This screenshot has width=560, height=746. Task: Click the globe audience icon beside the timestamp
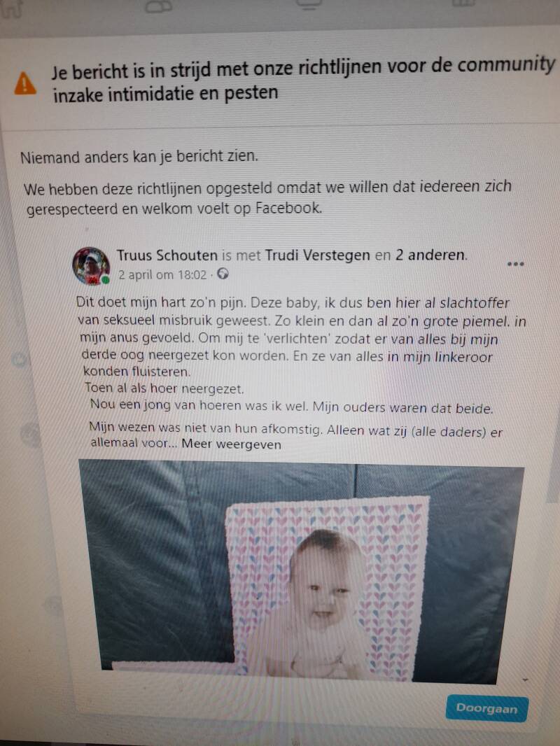[223, 274]
